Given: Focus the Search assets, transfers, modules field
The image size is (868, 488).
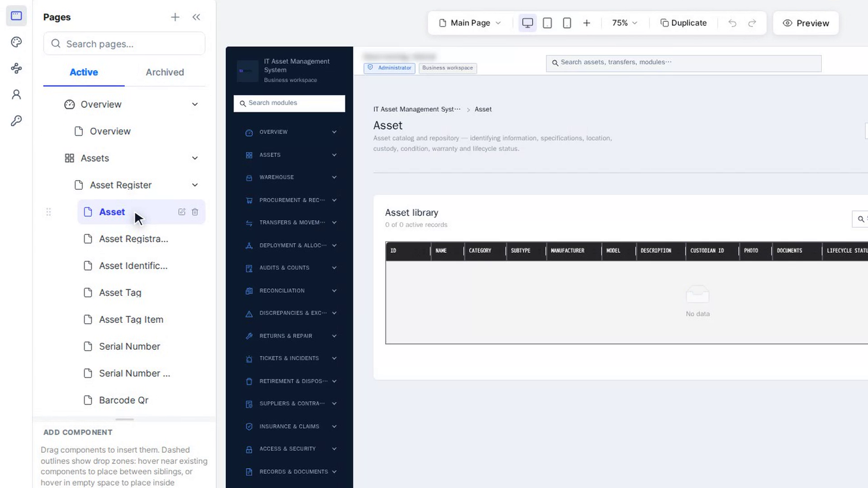Looking at the screenshot, I should (684, 62).
